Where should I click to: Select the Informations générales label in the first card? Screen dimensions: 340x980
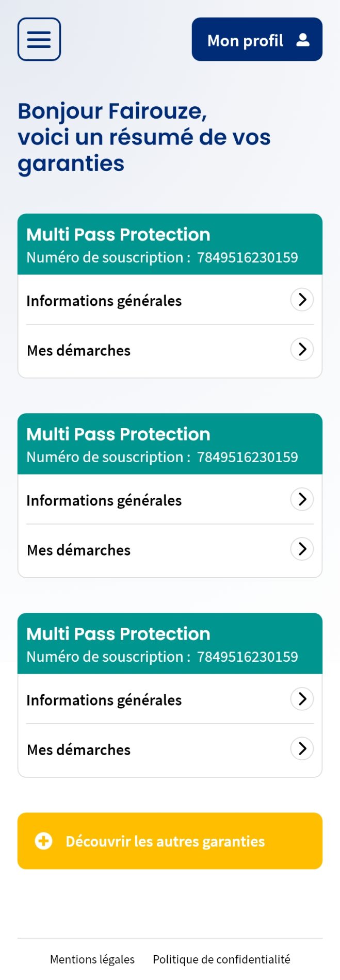(104, 301)
